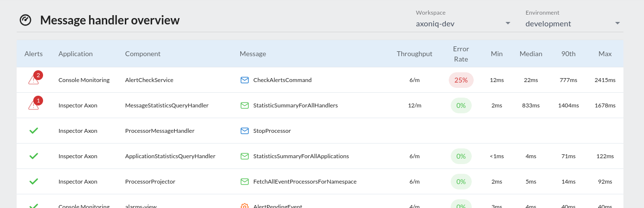The image size is (644, 208).
Task: Open the Environment development dropdown
Action: 573,23
